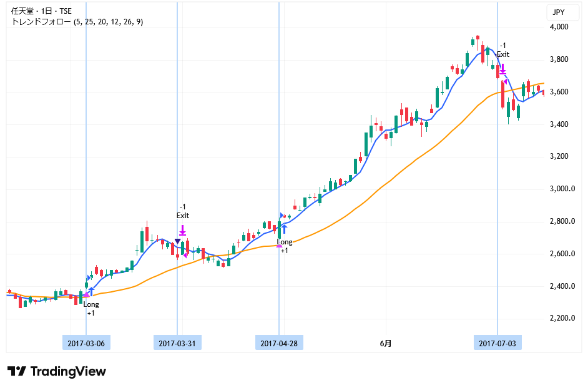This screenshot has height=390, width=588.
Task: Click the magenta left triangle below the 2017-07-03 Exit arrow
Action: pyautogui.click(x=505, y=81)
